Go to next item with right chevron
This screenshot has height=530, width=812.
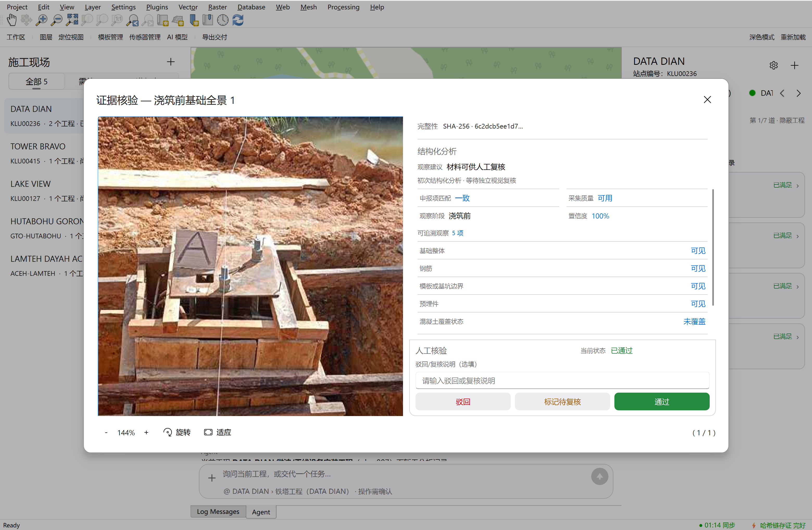(x=798, y=93)
